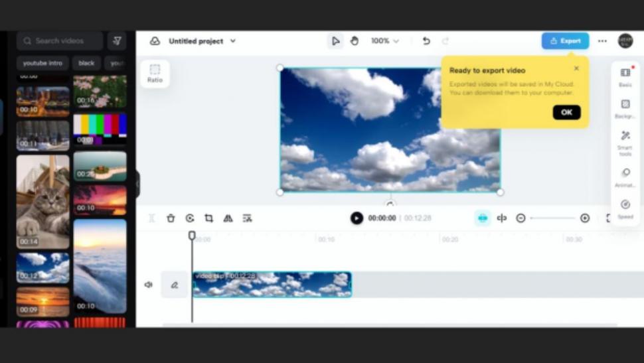Click the clouds video preview canvas
The image size is (644, 363).
pos(390,130)
